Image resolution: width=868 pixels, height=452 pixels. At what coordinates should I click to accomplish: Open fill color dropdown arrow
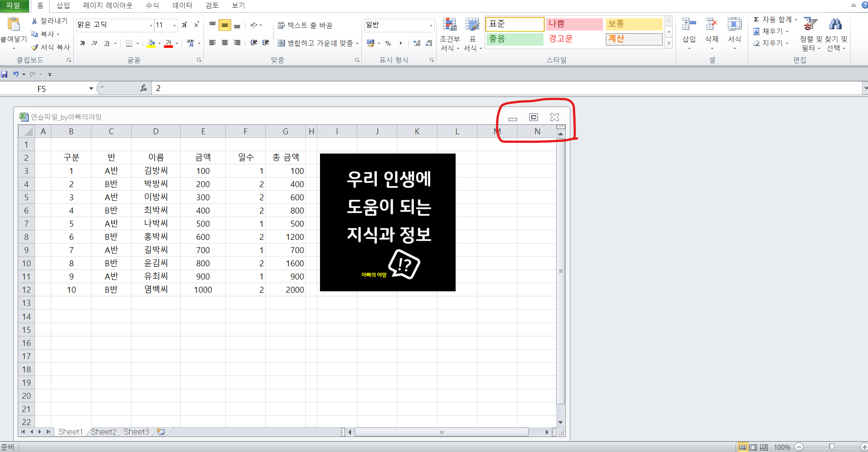coord(159,43)
